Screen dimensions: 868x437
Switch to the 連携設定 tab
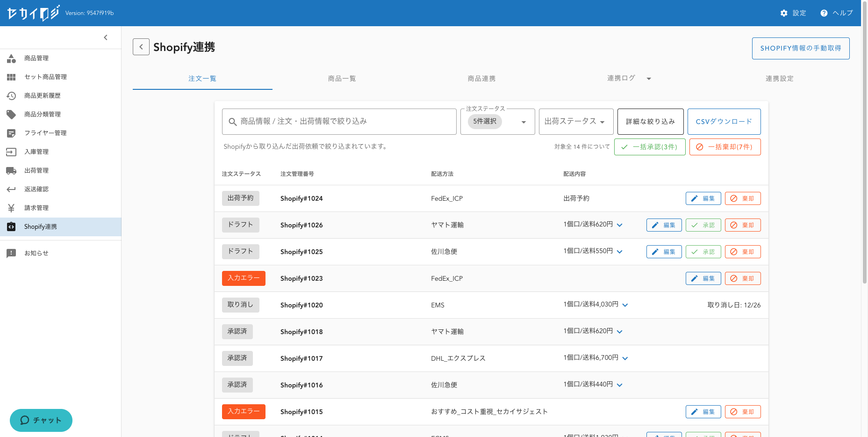(779, 79)
